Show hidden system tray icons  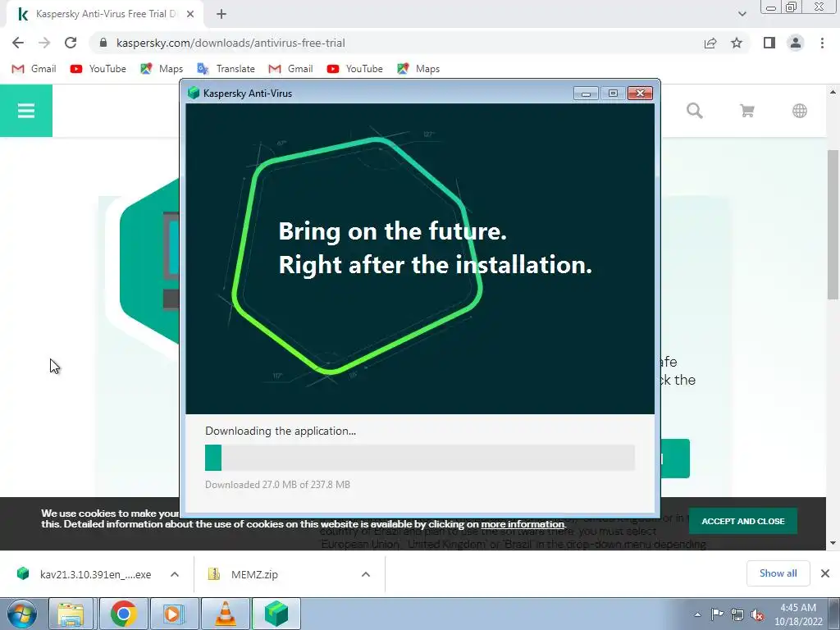pos(697,614)
